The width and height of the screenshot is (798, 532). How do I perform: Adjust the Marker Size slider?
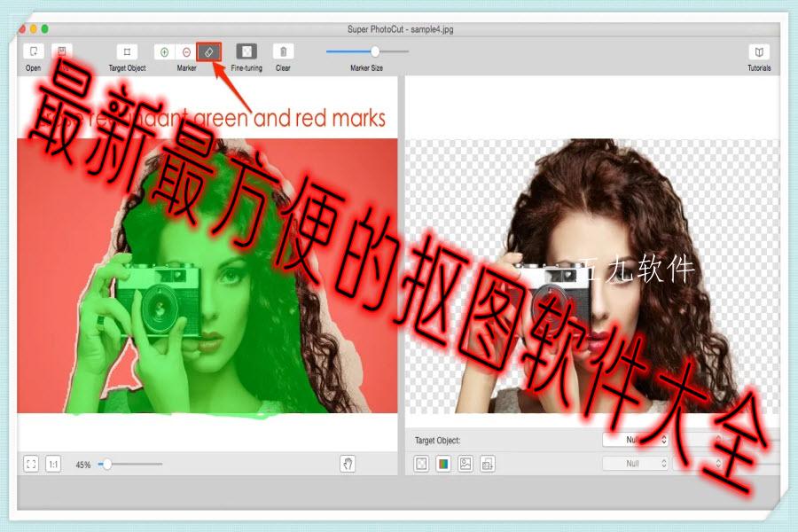[375, 51]
